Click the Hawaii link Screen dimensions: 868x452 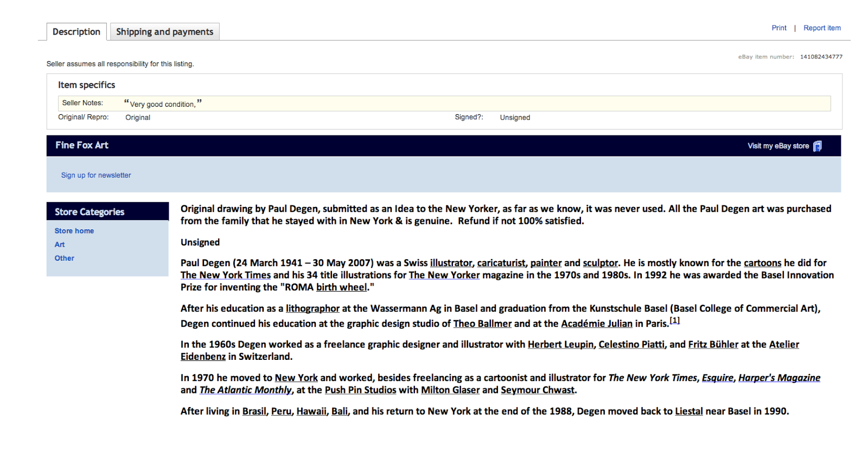click(x=311, y=411)
